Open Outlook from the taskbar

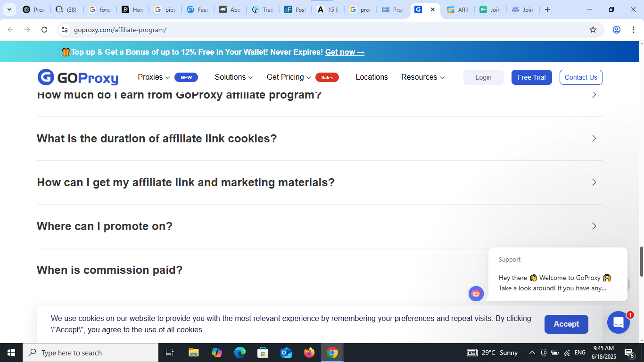pyautogui.click(x=286, y=353)
